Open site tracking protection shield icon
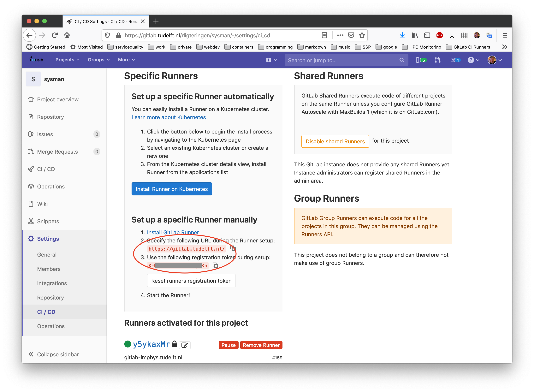Screen dimensions: 534x392 [107, 35]
